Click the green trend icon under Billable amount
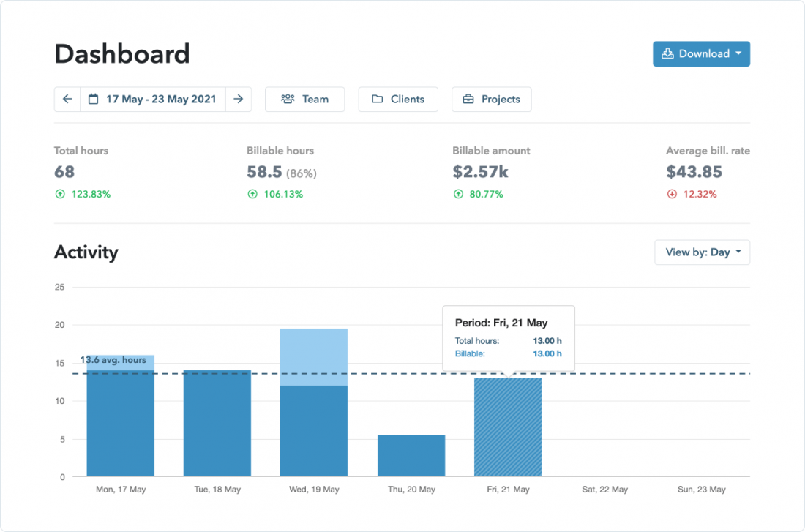 point(460,194)
